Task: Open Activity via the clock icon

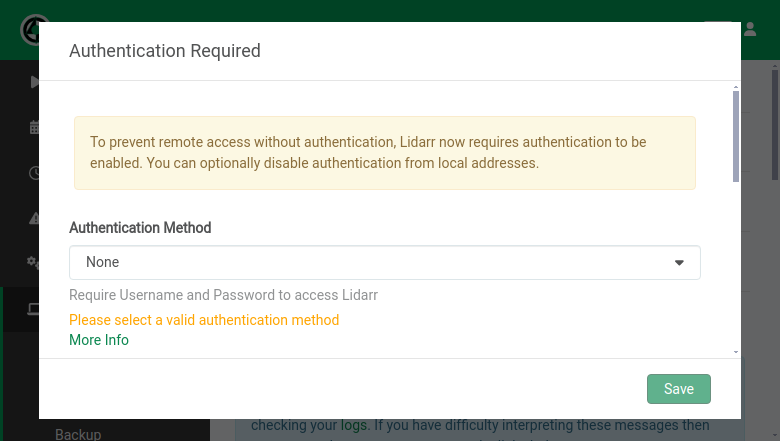Action: coord(34,172)
